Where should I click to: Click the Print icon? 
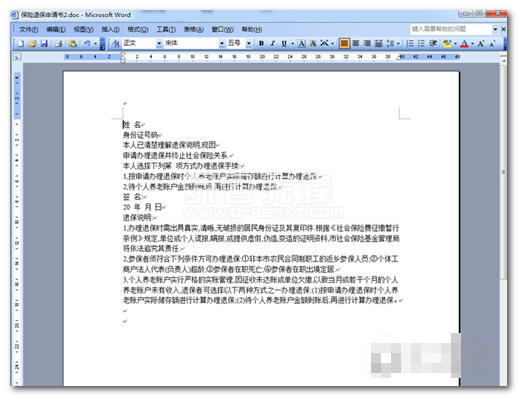[x=58, y=44]
